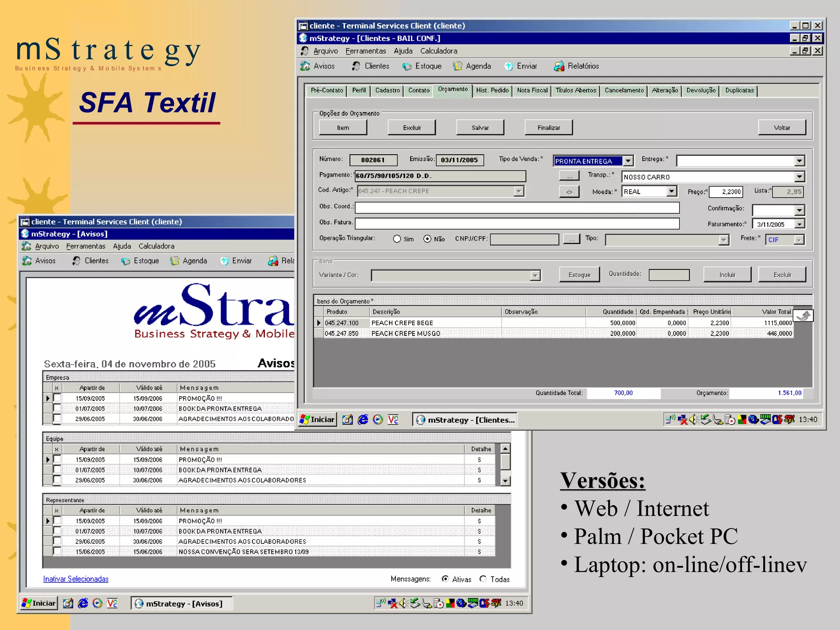Image resolution: width=840 pixels, height=630 pixels.
Task: Click the Obs. Fatura input field
Action: [517, 224]
